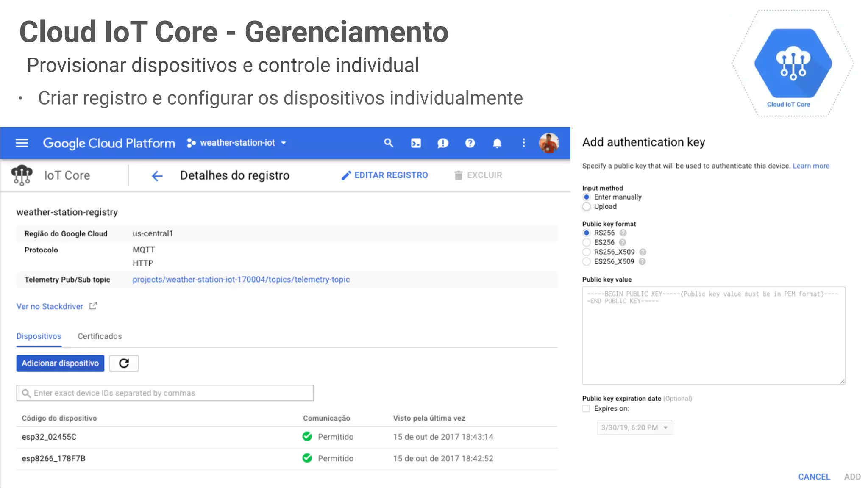Select Enter manually input method

point(587,197)
